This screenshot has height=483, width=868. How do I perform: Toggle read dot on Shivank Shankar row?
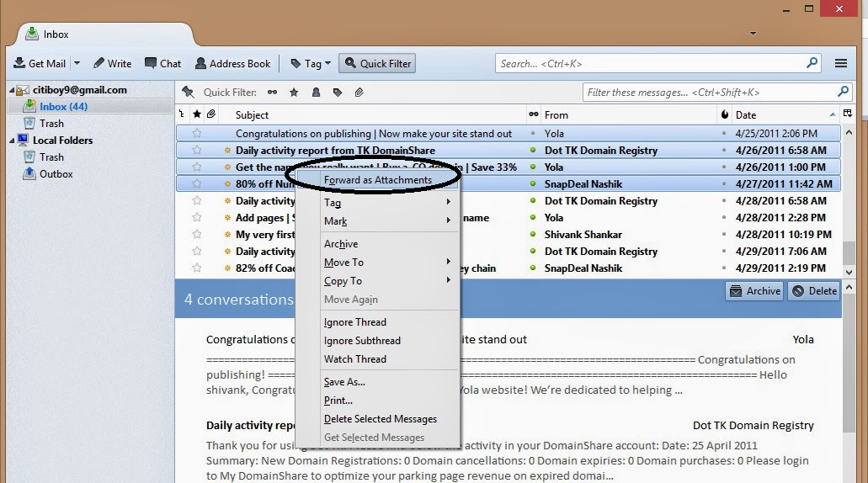point(533,234)
